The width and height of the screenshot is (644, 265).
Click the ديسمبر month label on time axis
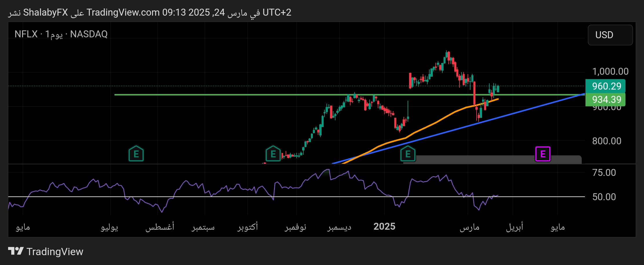point(339,227)
